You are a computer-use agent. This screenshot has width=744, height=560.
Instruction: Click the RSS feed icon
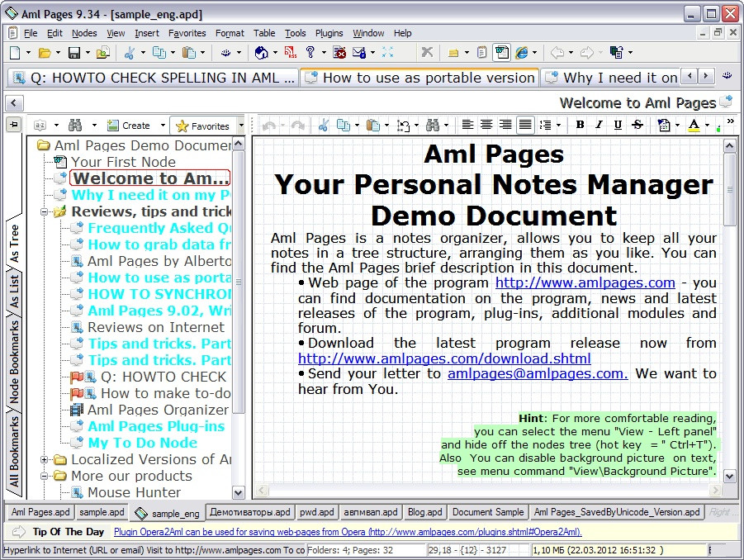point(291,52)
